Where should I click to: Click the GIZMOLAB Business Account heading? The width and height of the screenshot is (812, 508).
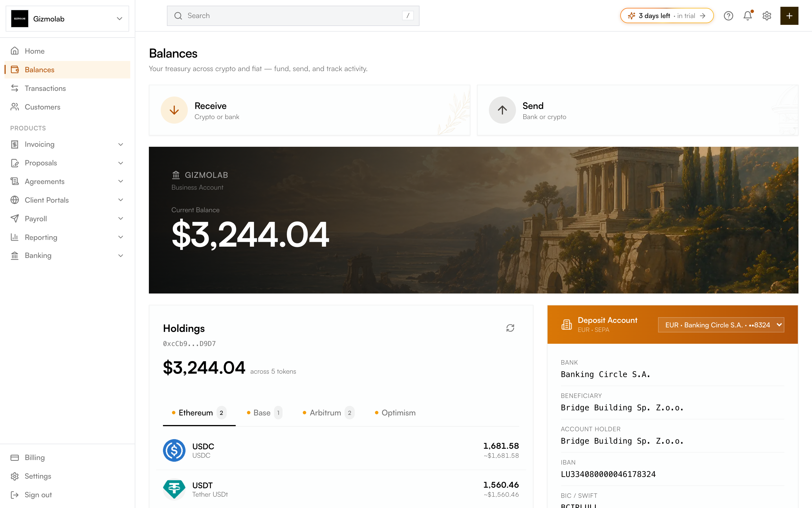tap(200, 181)
